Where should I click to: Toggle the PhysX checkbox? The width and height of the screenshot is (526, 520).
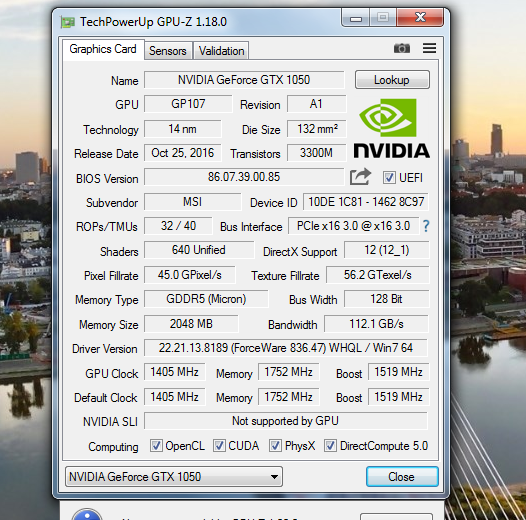275,446
